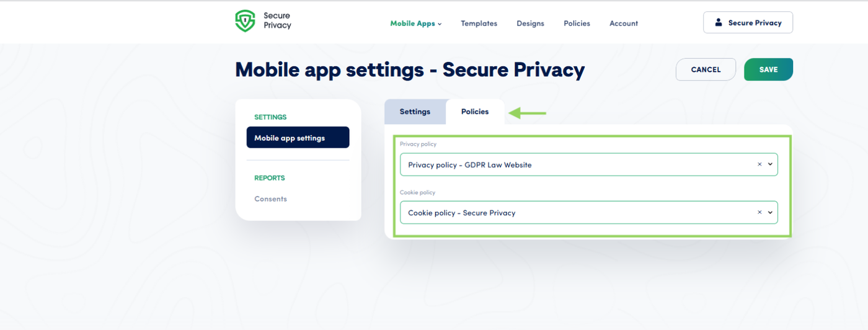Image resolution: width=868 pixels, height=330 pixels.
Task: Expand the Privacy policy dropdown chevron
Action: [x=770, y=164]
